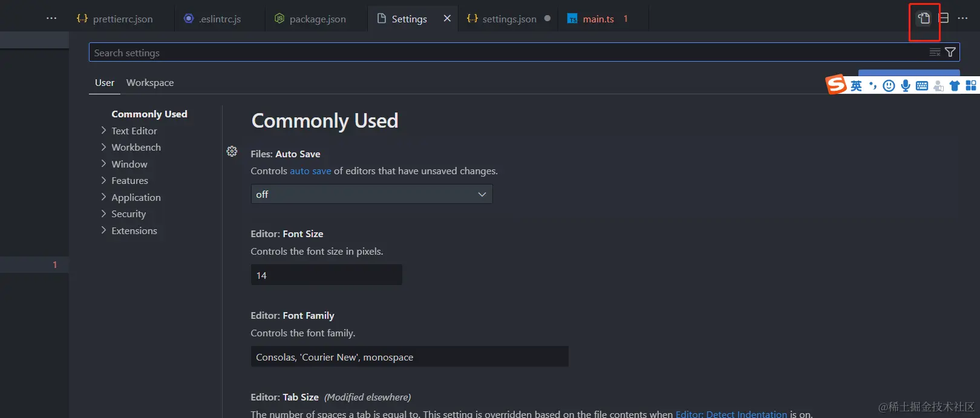Click the 'Editor: Font Size' setting title
The height and width of the screenshot is (418, 980).
pos(287,234)
